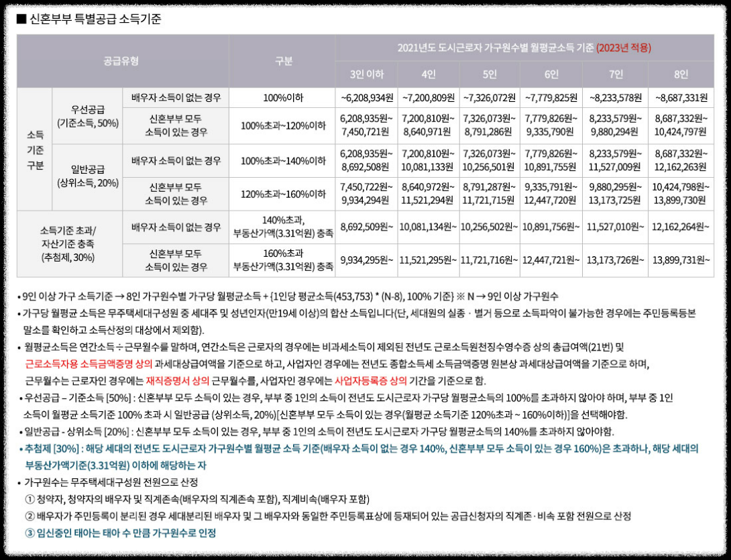731x560 pixels.
Task: Select the 3인 이하 column header
Action: [365, 75]
